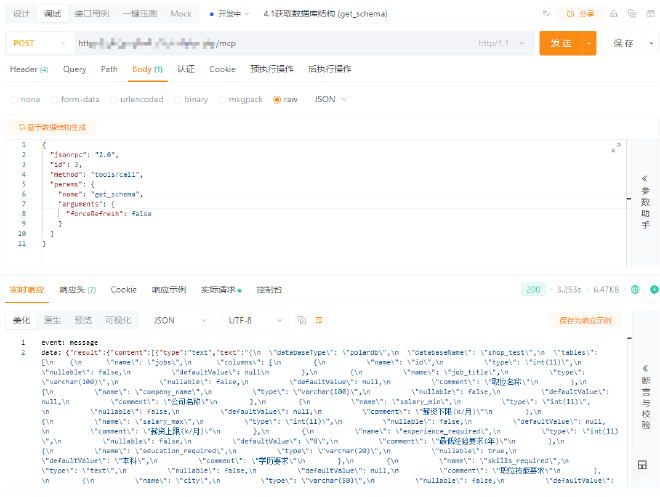Open the raw body JSON format dropdown

click(331, 100)
